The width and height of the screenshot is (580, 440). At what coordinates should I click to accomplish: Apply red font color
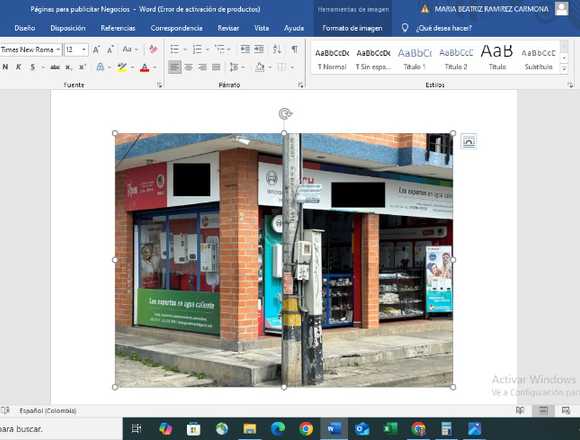point(145,67)
